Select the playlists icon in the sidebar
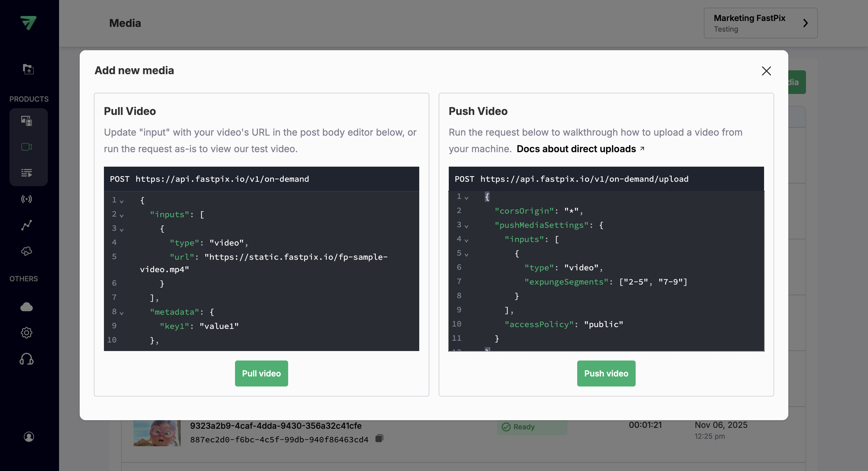Viewport: 868px width, 471px height. click(28, 173)
